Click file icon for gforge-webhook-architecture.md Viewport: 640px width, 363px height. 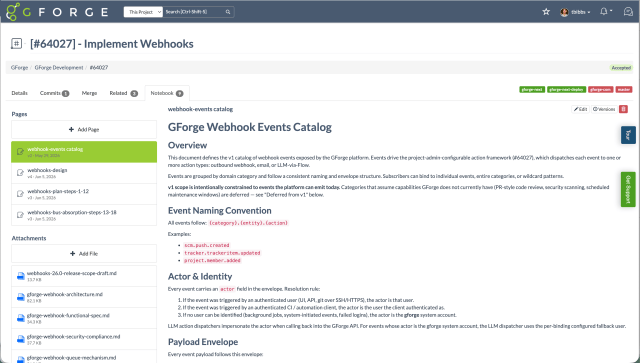point(20,297)
